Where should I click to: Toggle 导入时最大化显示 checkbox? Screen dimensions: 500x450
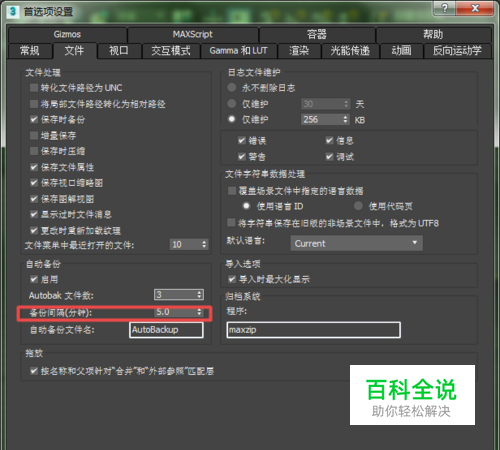point(232,279)
